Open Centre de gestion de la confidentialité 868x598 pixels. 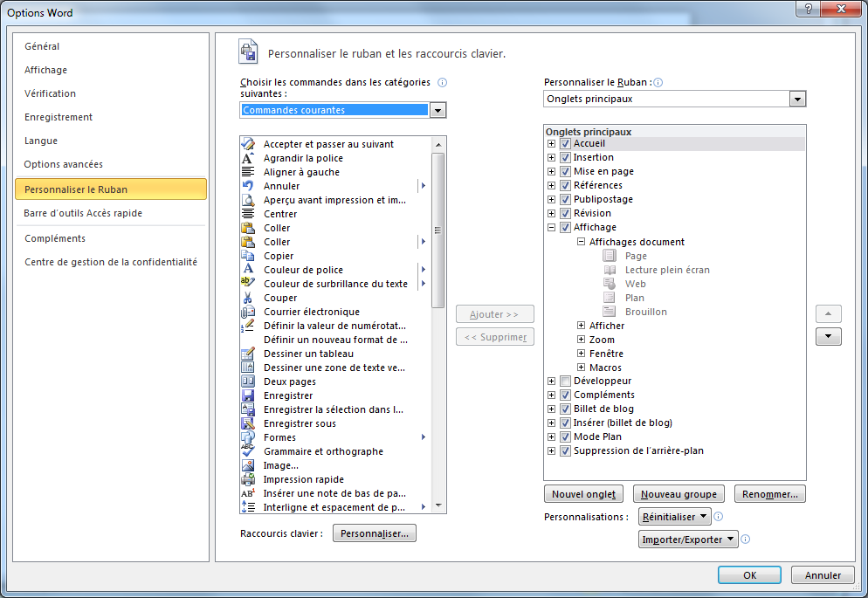[111, 262]
